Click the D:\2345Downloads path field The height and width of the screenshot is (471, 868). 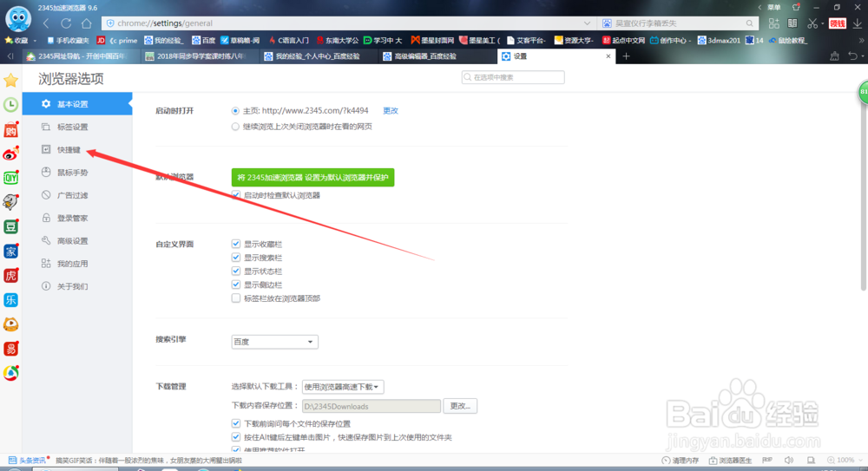click(372, 406)
